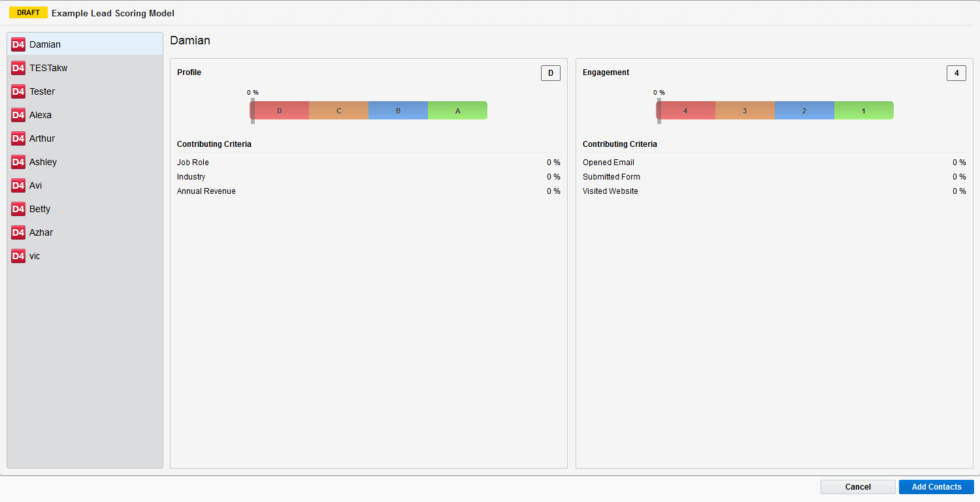
Task: Select contact Azhar in the list
Action: tap(41, 232)
